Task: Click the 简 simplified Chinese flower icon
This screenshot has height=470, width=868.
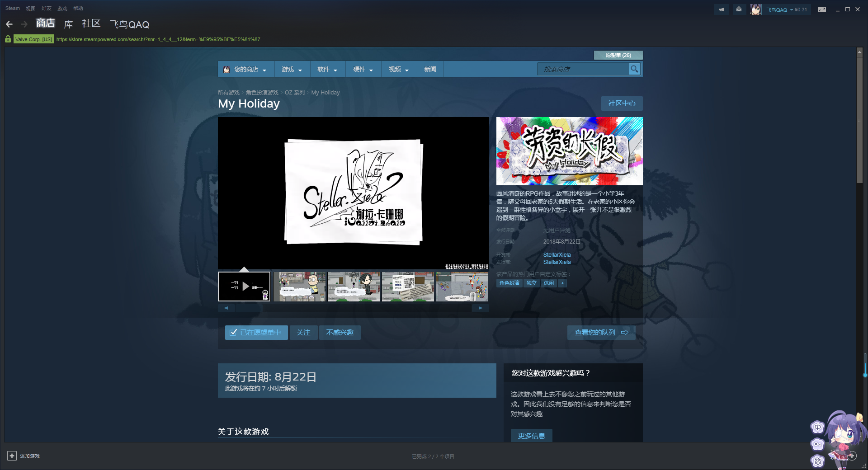Action: click(x=818, y=461)
